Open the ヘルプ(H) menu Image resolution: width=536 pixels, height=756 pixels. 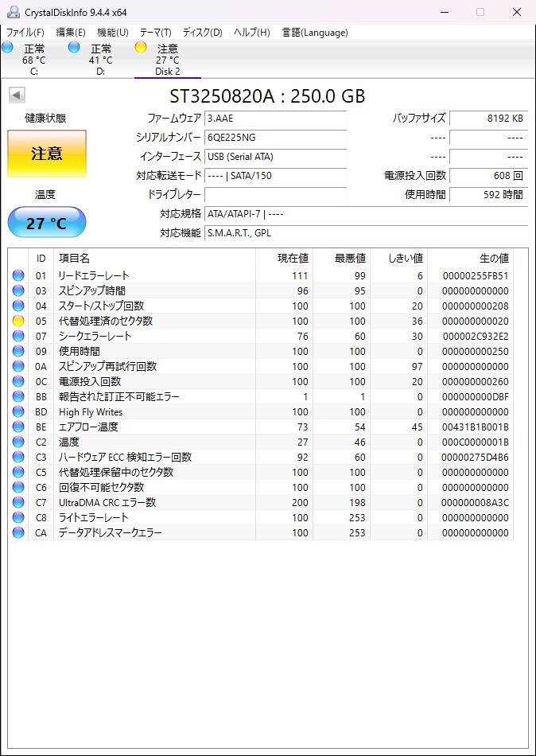click(x=252, y=33)
